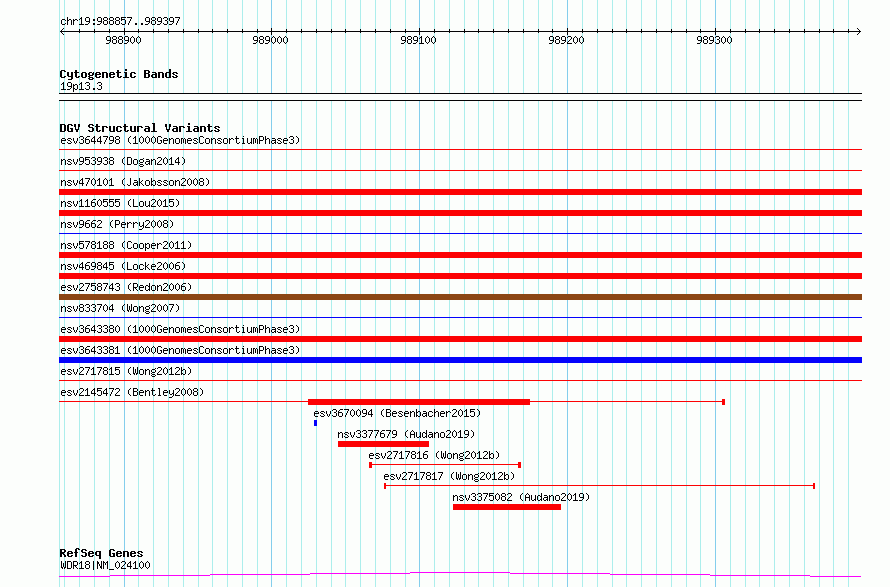Click the small blue mark of esv3670094
890x587 pixels.
pyautogui.click(x=316, y=423)
